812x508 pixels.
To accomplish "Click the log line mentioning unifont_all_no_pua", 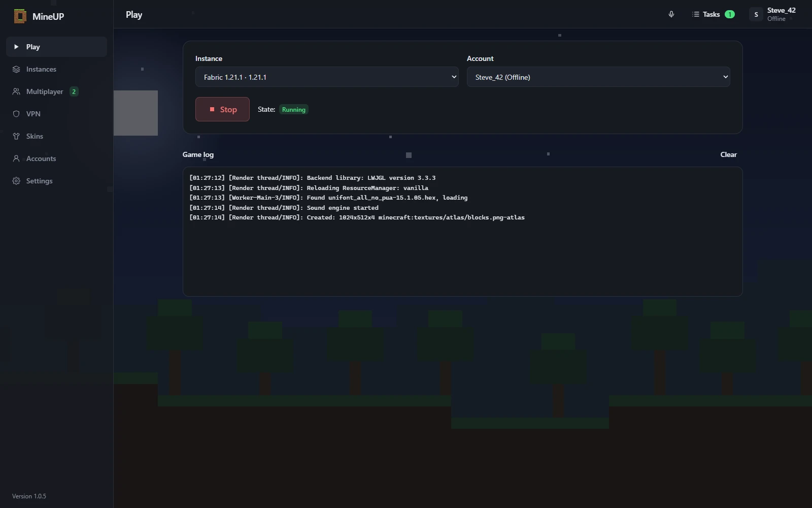I will [x=328, y=198].
